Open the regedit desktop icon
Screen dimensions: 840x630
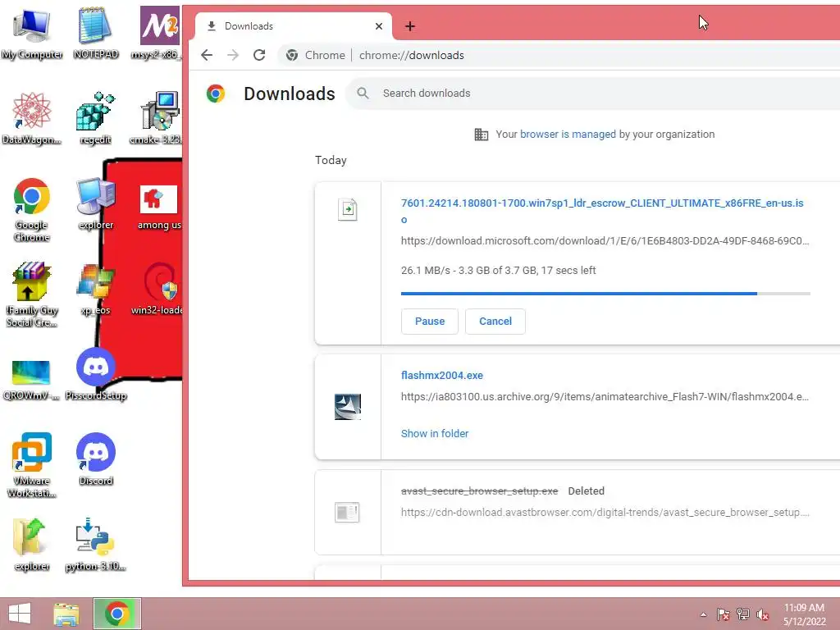coord(95,118)
